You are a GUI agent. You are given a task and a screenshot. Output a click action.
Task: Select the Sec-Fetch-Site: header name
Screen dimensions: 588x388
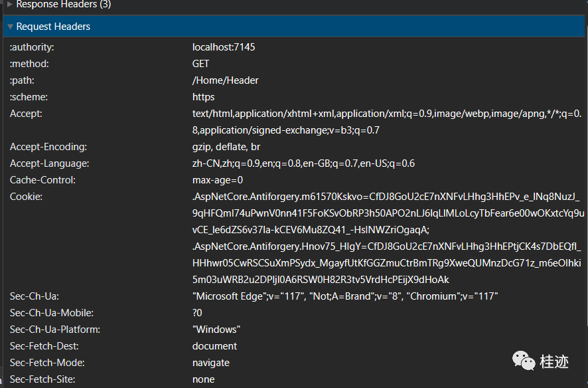tap(42, 379)
